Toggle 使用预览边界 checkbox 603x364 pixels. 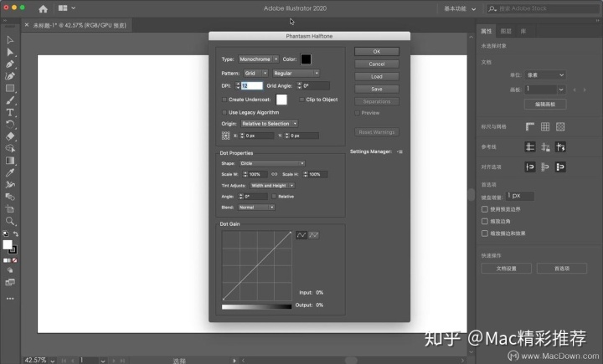[x=485, y=209]
